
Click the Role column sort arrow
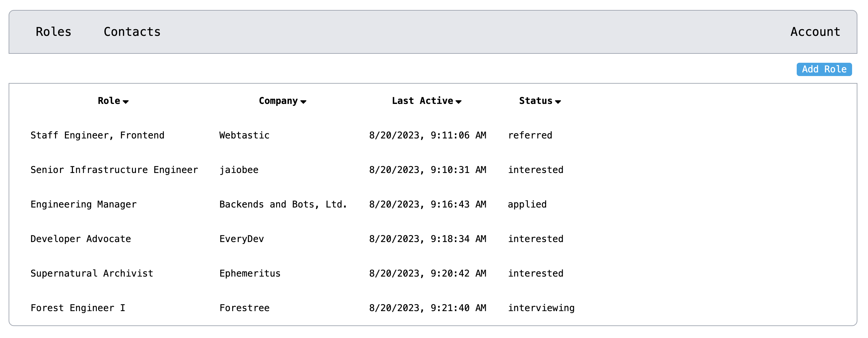coord(126,102)
